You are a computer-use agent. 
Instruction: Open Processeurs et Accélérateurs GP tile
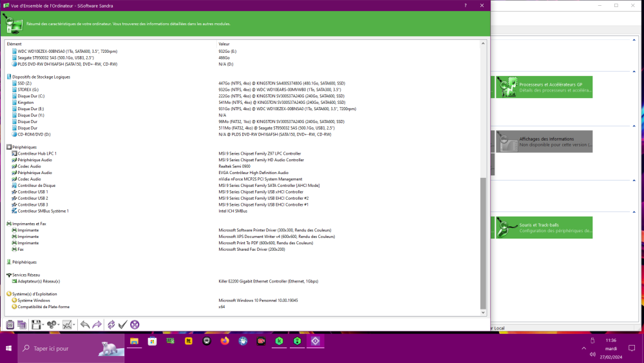544,87
